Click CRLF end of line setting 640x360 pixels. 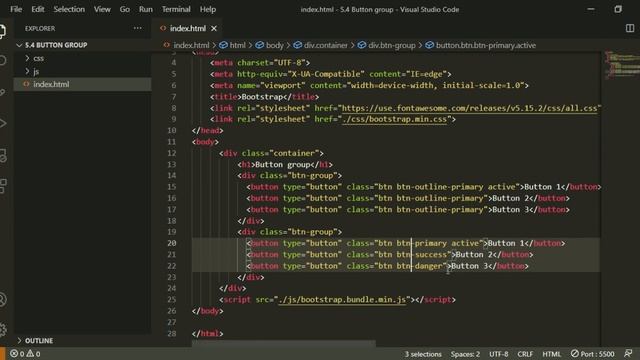[x=525, y=354]
